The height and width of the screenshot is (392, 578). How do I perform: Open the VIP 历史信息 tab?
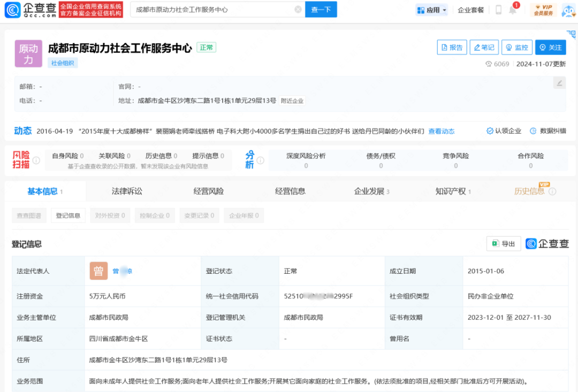(529, 191)
